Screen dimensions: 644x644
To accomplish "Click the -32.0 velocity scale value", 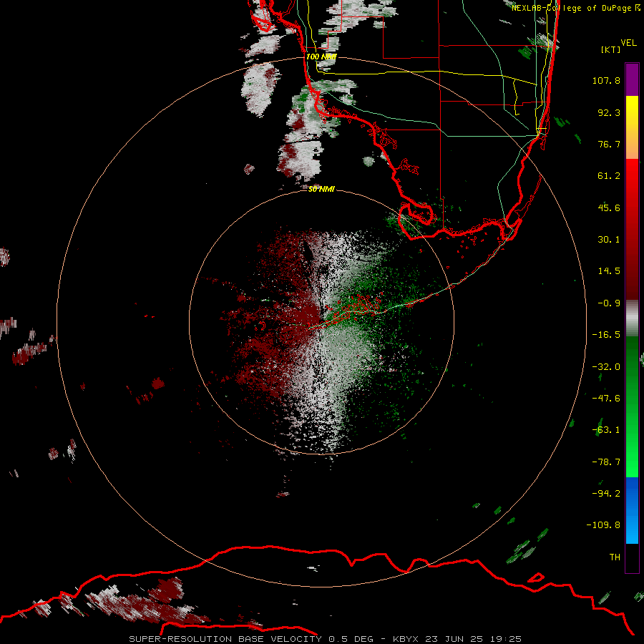I will 606,367.
